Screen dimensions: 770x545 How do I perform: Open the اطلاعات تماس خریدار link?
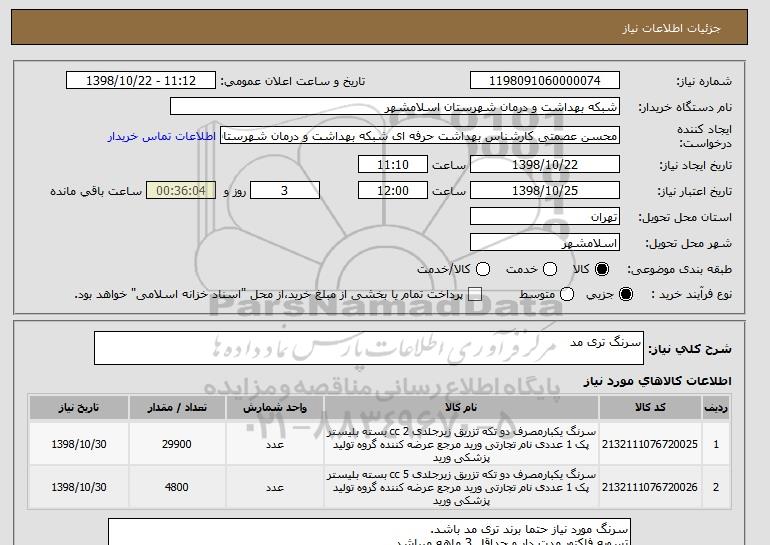click(162, 136)
